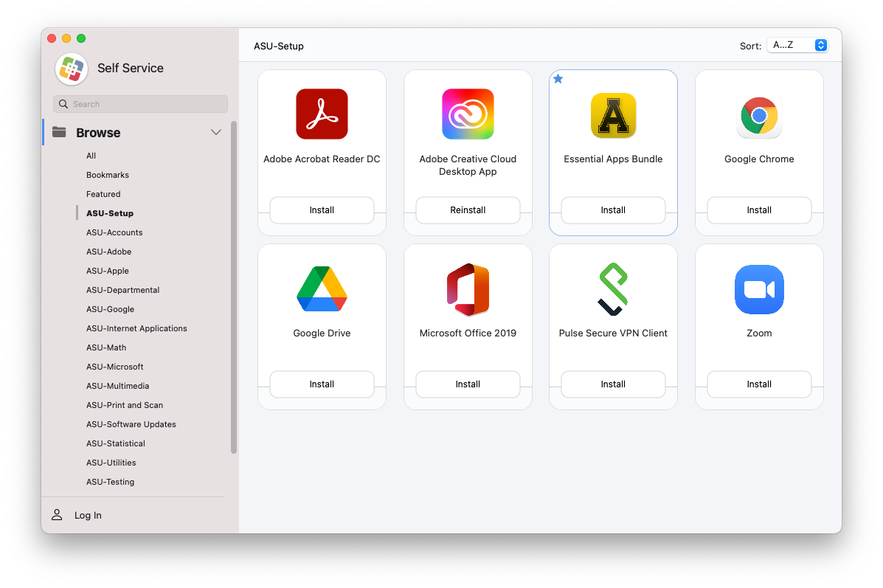883x588 pixels.
Task: Focus the Search field
Action: (x=140, y=104)
